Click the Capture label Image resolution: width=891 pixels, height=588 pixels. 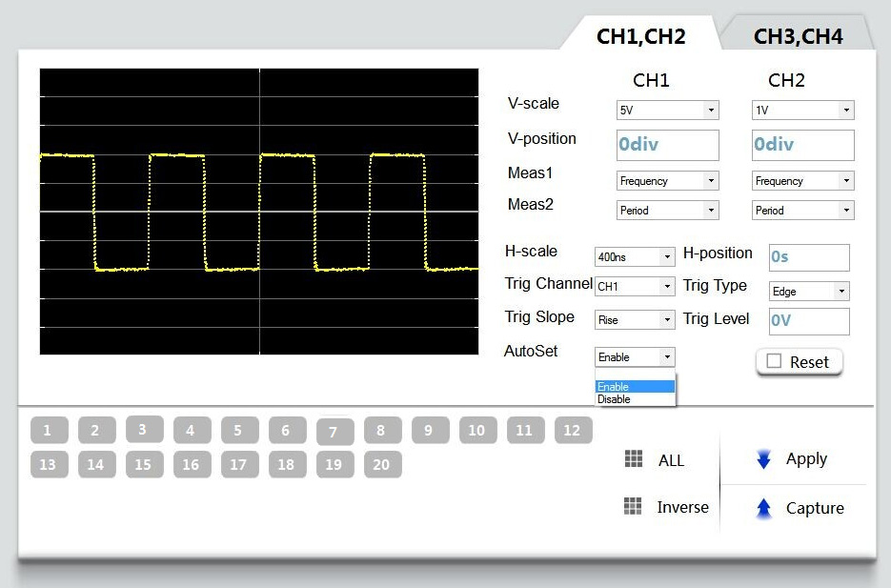click(815, 509)
